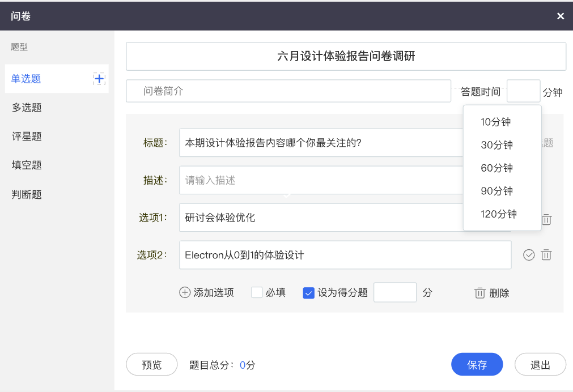Click the plus icon beside 单选题
Screen dimensions: 573x392
[99, 79]
